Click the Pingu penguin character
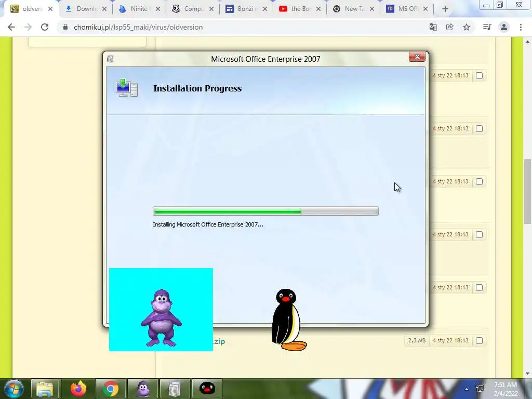532x399 pixels. coord(288,320)
